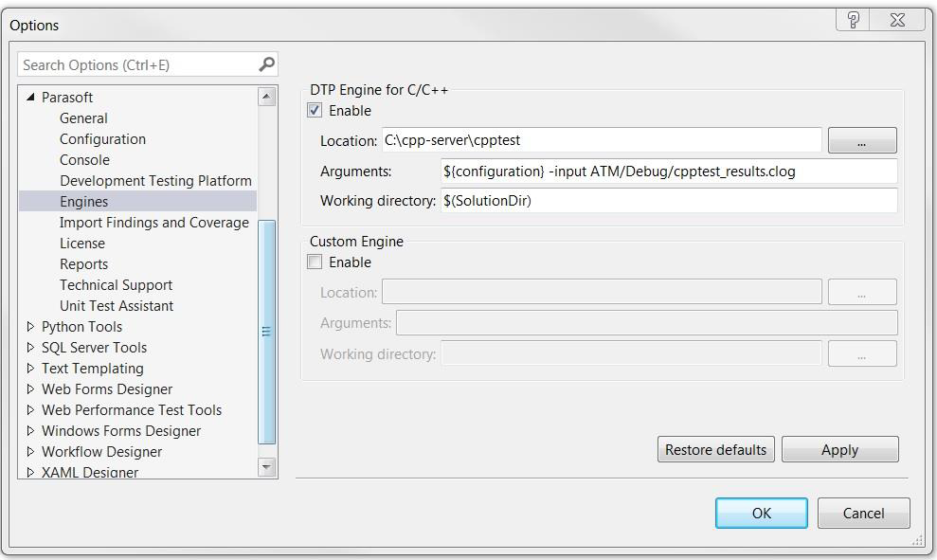Click the Apply button
The image size is (937, 560).
(x=839, y=449)
